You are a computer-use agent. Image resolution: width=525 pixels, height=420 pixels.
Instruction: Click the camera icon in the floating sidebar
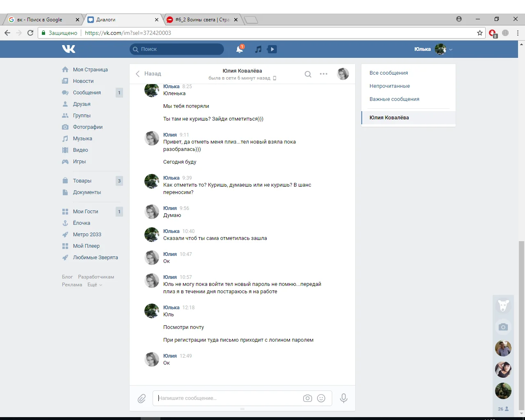tap(503, 327)
